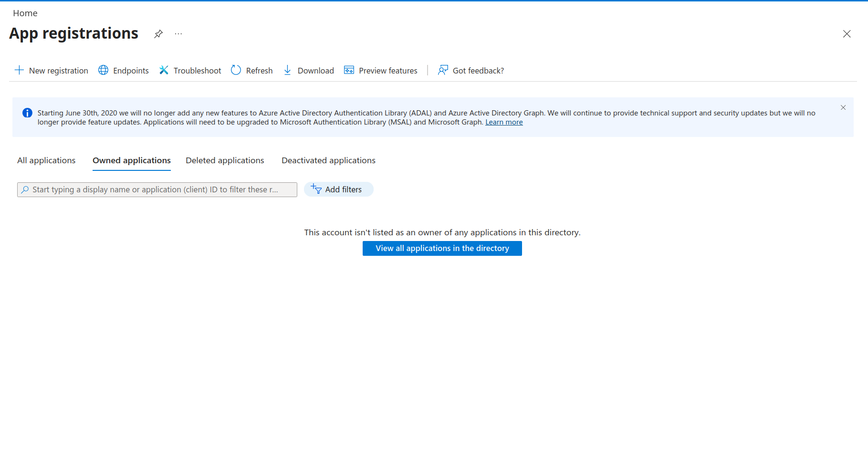
Task: Pin the App registrations blade
Action: click(158, 34)
